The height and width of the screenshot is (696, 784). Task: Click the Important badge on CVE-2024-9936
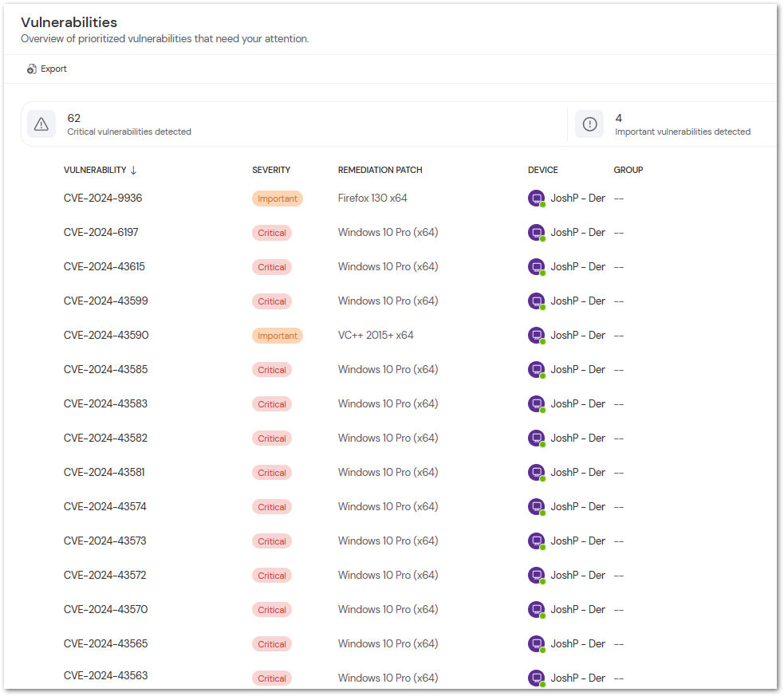[277, 198]
